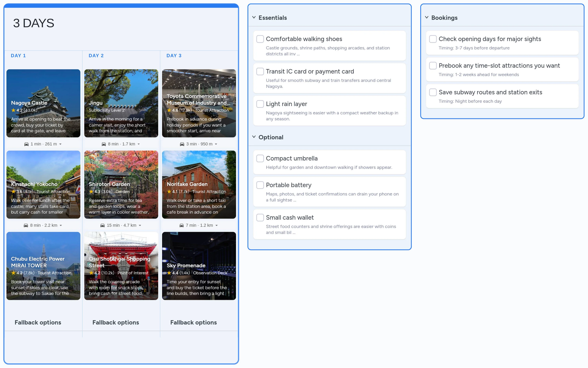Select the DAY 3 column header
The width and height of the screenshot is (588, 368).
174,55
